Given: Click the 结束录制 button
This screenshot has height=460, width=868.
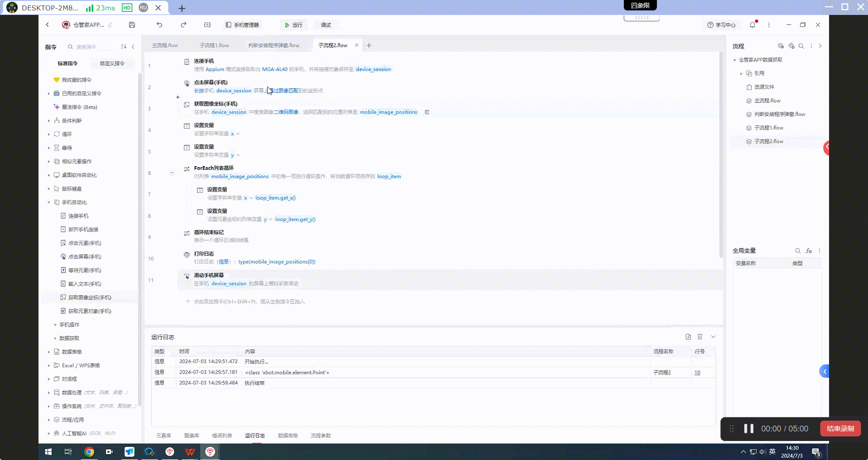Looking at the screenshot, I should [840, 429].
